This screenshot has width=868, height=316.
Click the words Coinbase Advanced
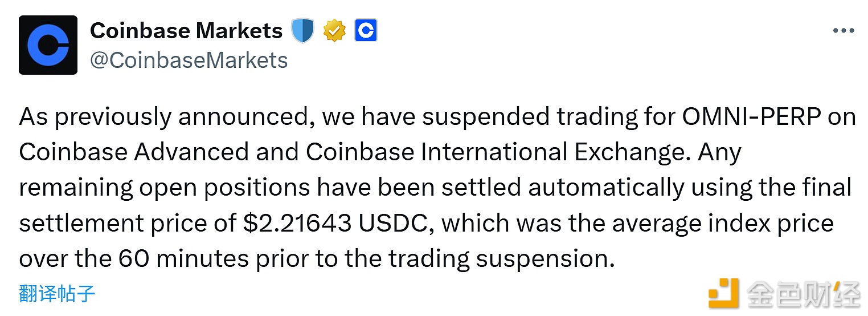[x=134, y=152]
